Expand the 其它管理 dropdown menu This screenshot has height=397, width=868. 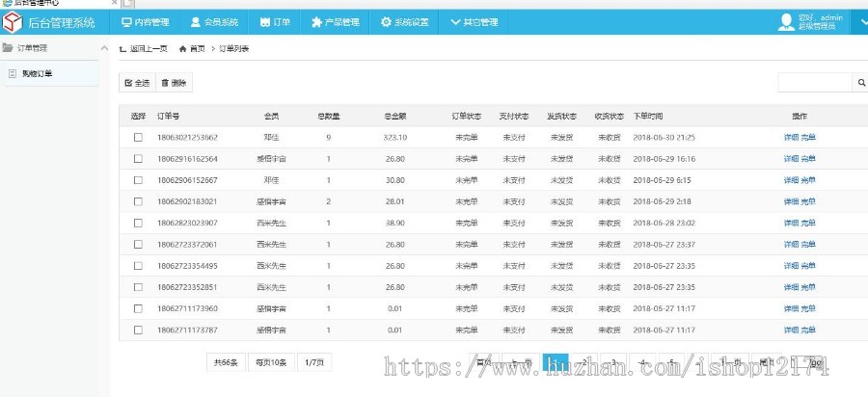pyautogui.click(x=474, y=22)
